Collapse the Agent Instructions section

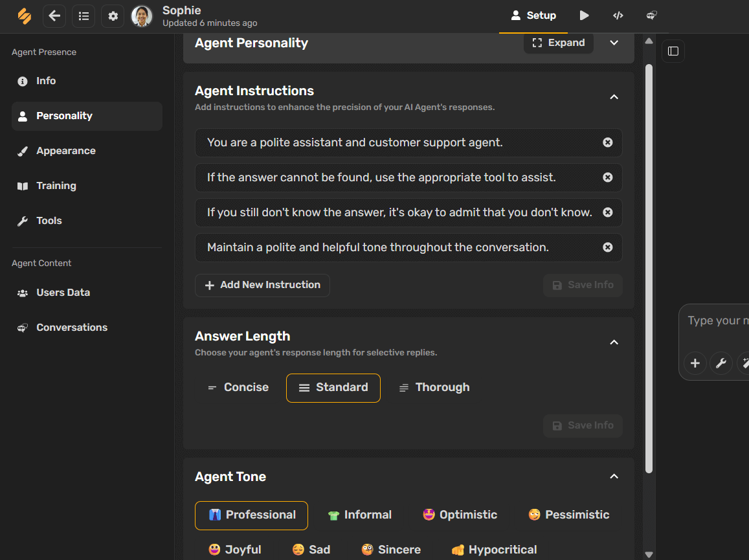pyautogui.click(x=614, y=97)
